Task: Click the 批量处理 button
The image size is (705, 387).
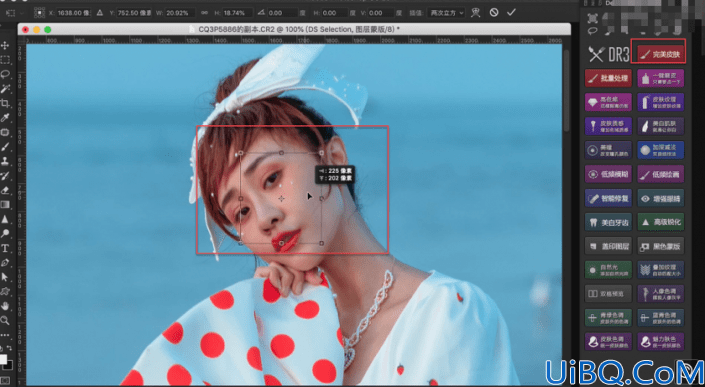Action: tap(608, 78)
